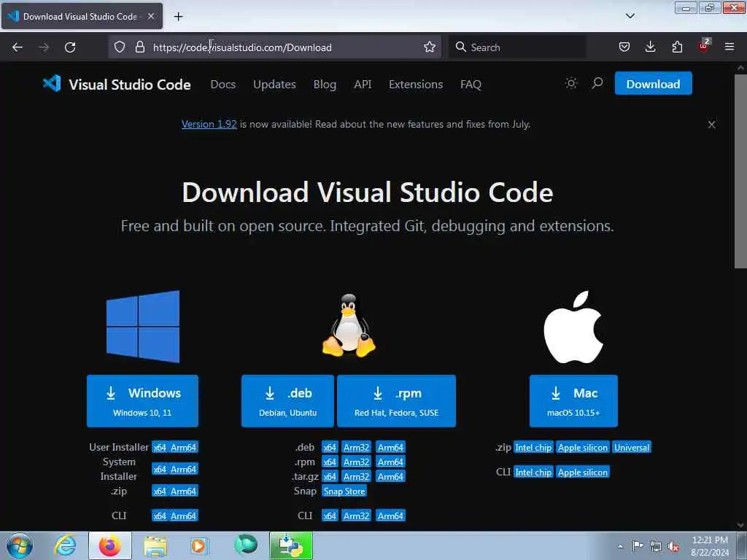Click the blue Download button in header
Viewport: 747px width, 560px height.
click(x=653, y=84)
